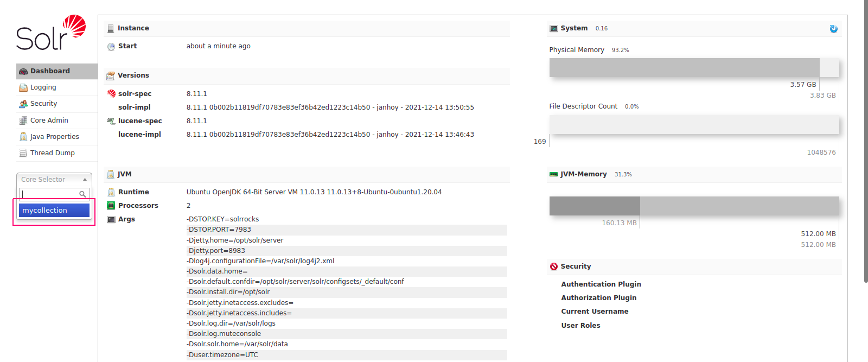
Task: Click the lucene-impl version text
Action: (x=330, y=135)
